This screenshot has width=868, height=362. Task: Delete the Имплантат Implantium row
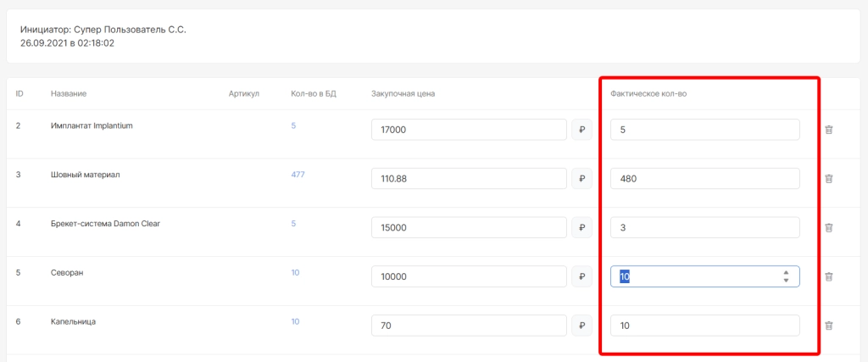(829, 130)
